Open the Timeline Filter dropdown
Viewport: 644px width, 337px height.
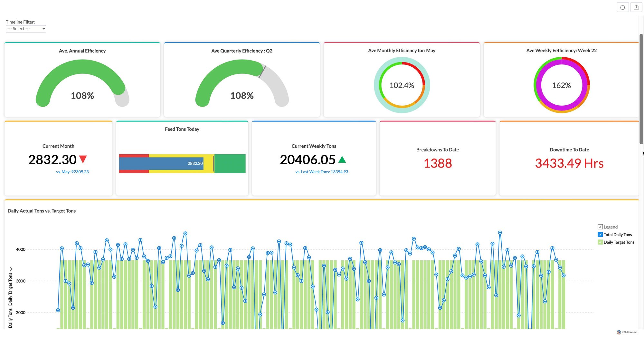[26, 29]
